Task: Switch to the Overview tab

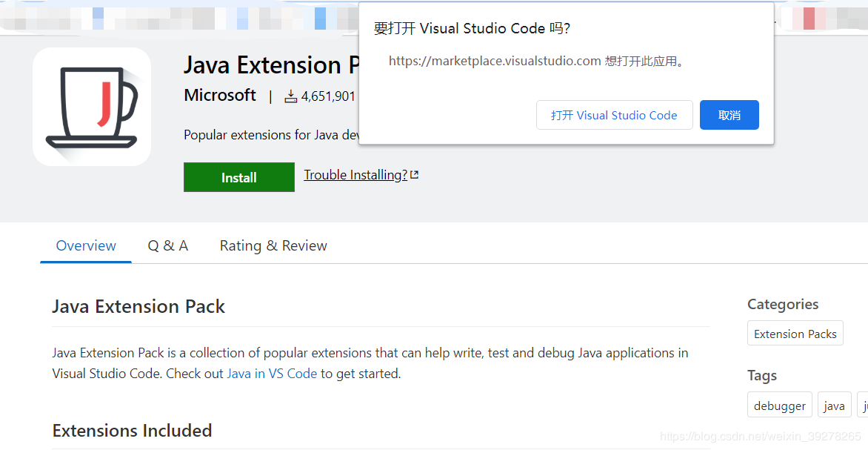Action: pyautogui.click(x=86, y=246)
